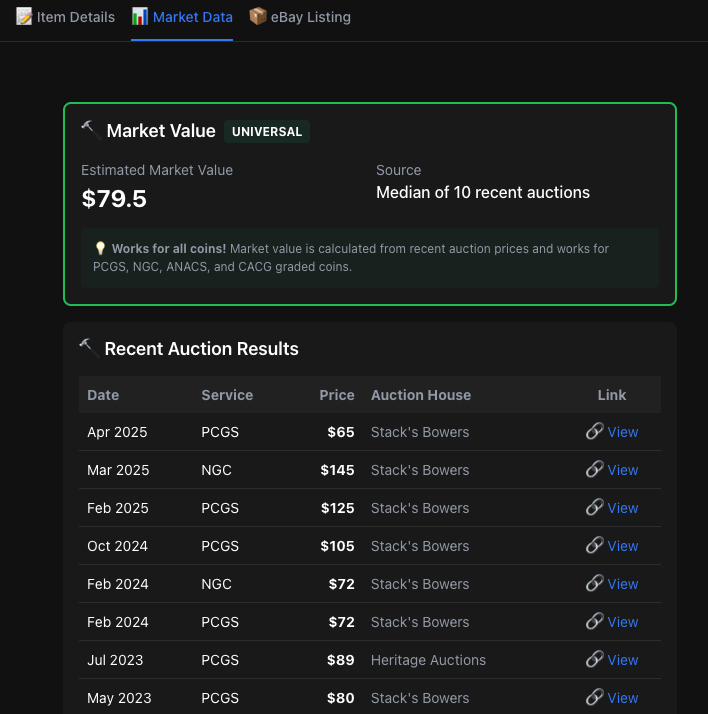The height and width of the screenshot is (714, 708).
Task: Click the $89 price cell
Action: 341,660
